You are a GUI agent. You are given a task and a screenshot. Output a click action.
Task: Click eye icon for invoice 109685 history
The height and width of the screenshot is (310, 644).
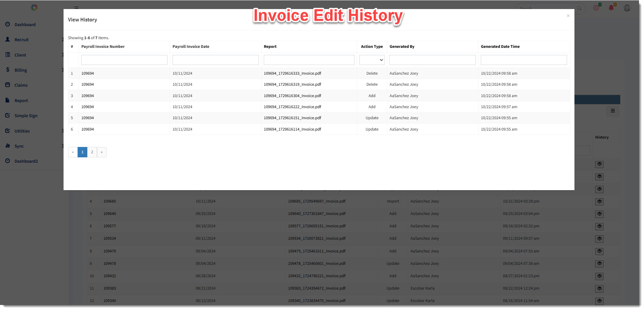tap(599, 202)
